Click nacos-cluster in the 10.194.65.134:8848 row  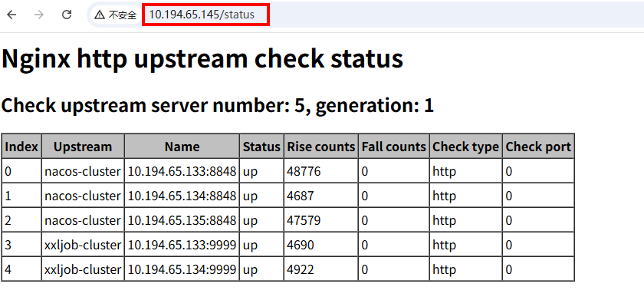click(x=83, y=196)
